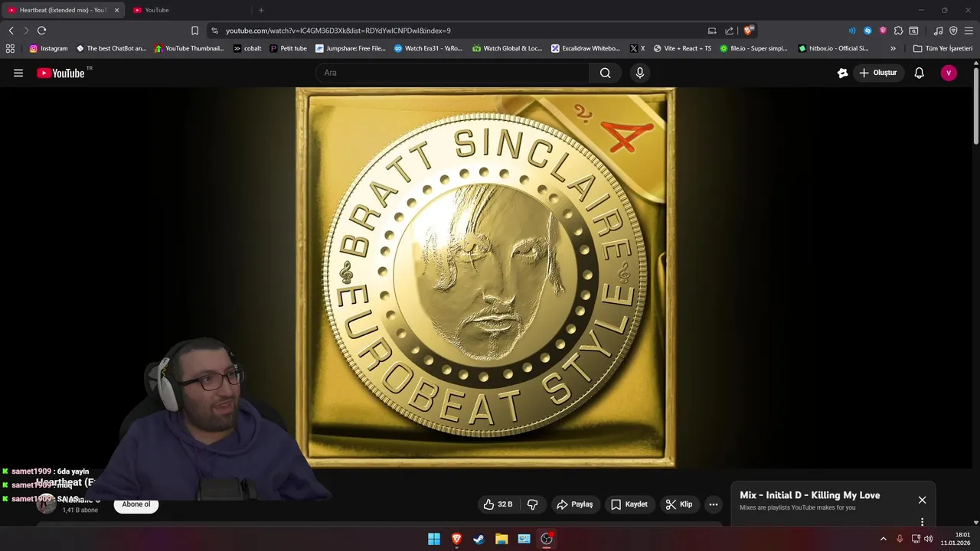Open Excalidraw Whiteboard bookmark
Image resolution: width=980 pixels, height=551 pixels.
click(586, 48)
